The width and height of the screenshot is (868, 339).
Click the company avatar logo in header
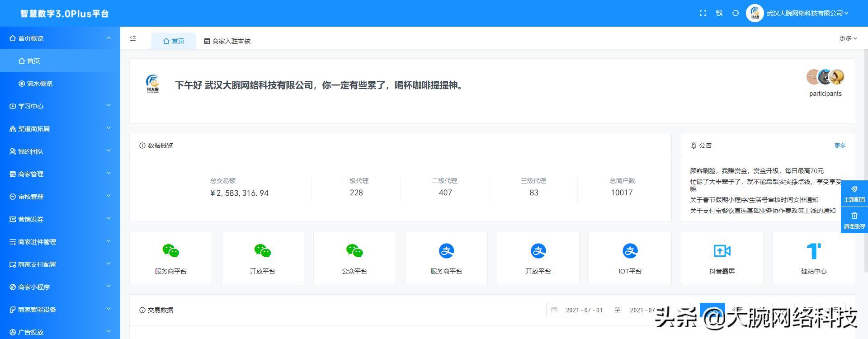click(755, 14)
